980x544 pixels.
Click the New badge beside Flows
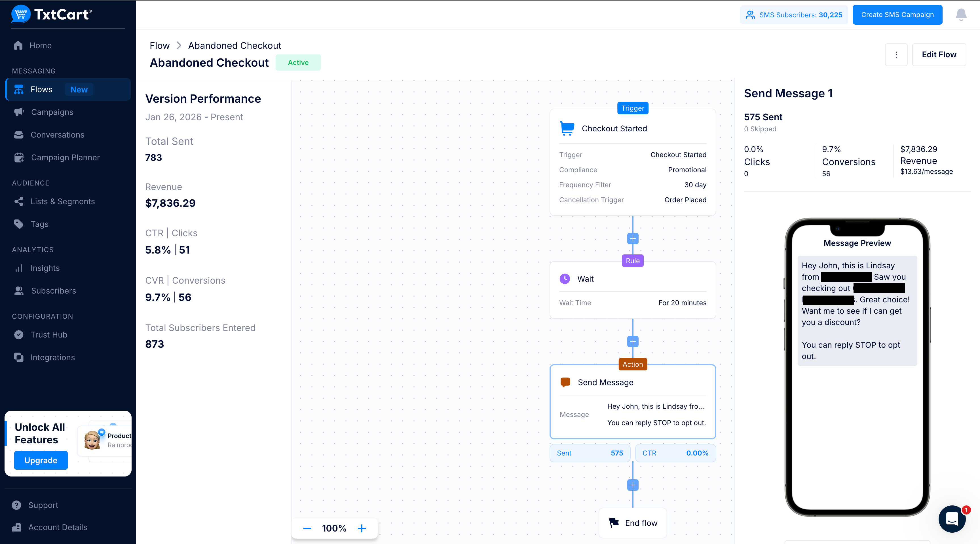[x=79, y=90]
